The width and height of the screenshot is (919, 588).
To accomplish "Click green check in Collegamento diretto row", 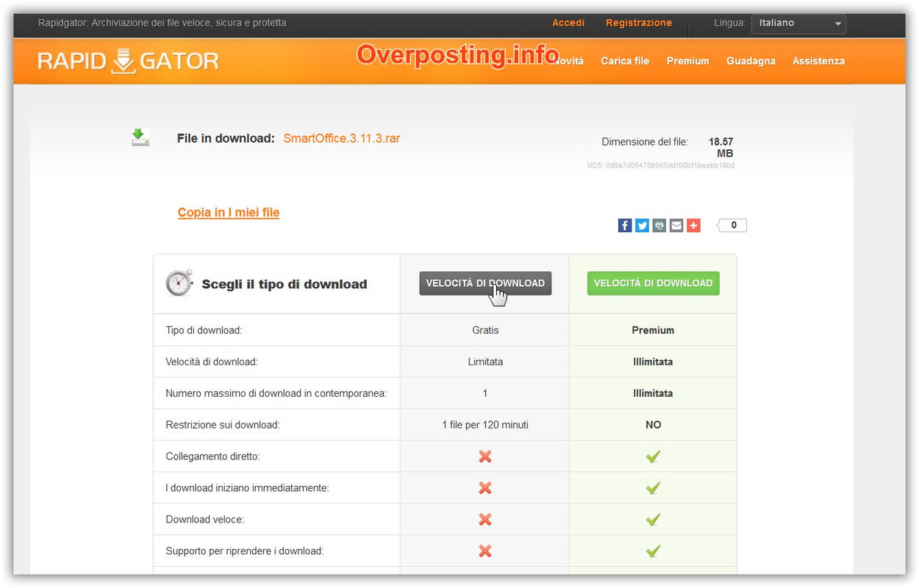I will [x=653, y=456].
